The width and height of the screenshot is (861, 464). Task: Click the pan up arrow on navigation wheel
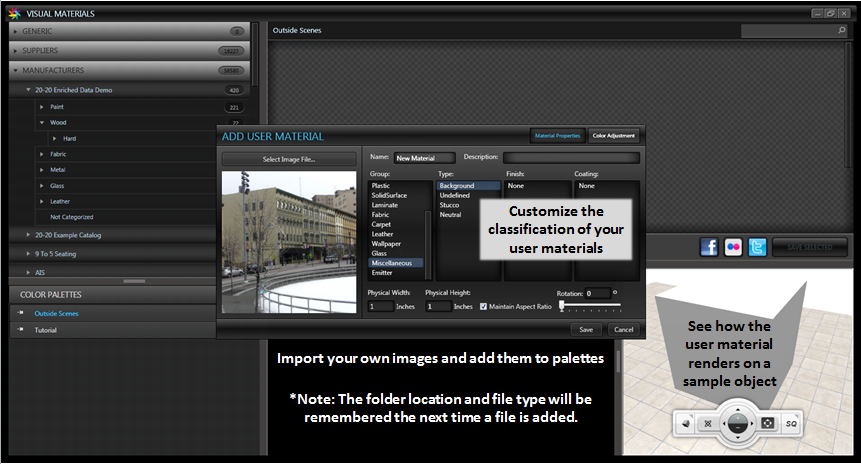[737, 410]
